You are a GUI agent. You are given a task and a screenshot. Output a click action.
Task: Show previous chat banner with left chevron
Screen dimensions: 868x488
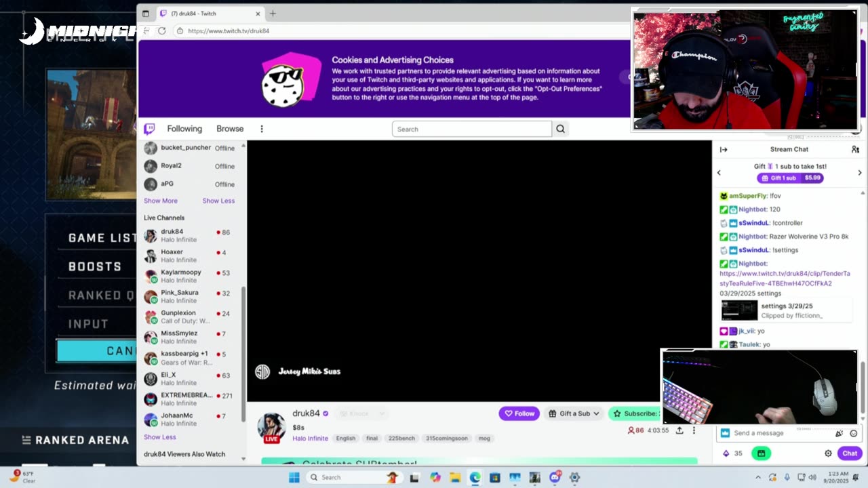(719, 172)
